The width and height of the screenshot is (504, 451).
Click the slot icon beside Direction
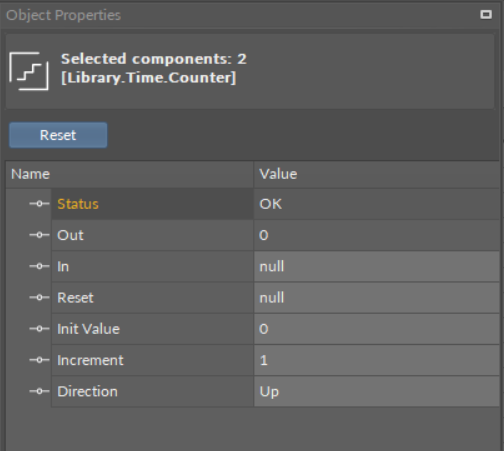point(39,391)
